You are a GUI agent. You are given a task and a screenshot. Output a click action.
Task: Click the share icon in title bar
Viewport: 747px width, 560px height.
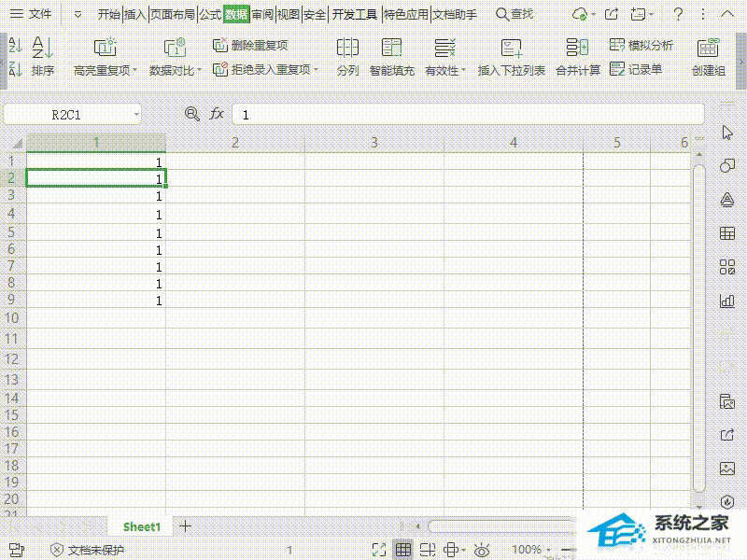612,14
